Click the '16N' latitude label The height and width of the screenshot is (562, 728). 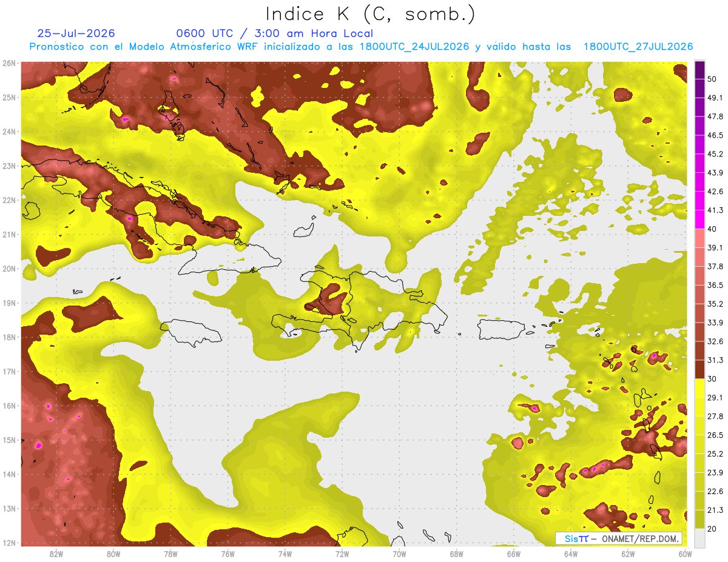(x=9, y=406)
